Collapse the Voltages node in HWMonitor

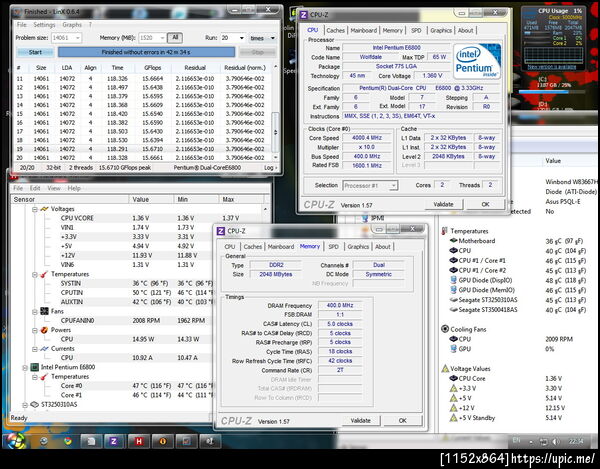point(34,209)
